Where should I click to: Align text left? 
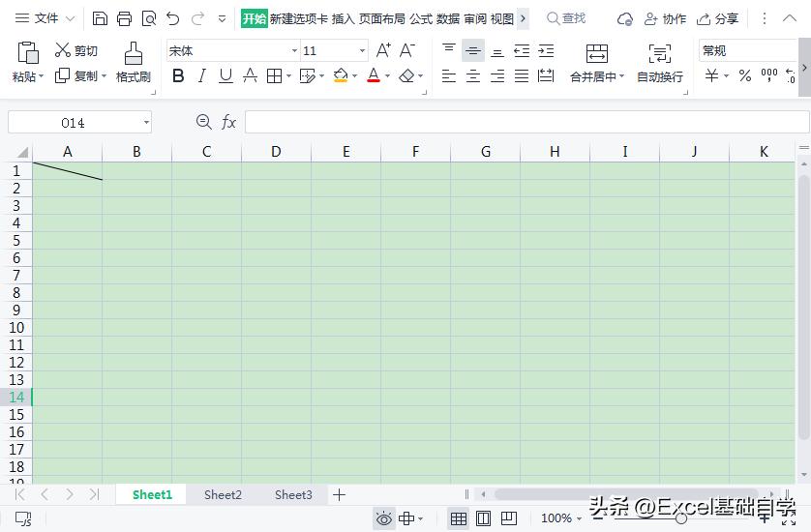(449, 76)
